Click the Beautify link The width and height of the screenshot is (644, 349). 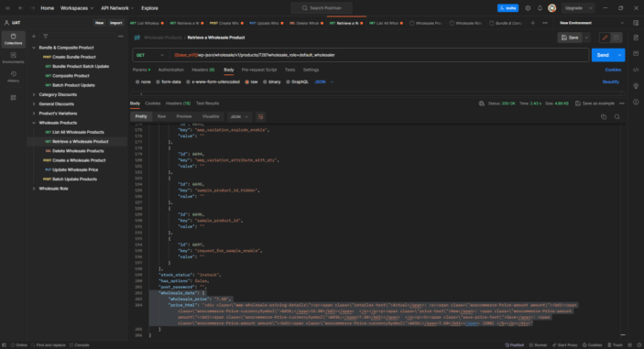pyautogui.click(x=611, y=82)
